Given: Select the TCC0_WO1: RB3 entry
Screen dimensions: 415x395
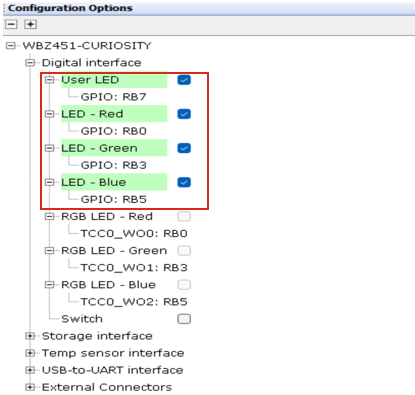Looking at the screenshot, I should [134, 268].
